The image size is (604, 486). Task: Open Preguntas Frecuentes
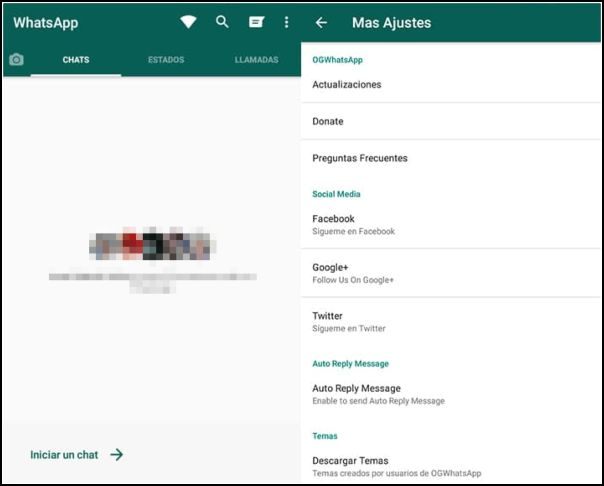click(451, 158)
